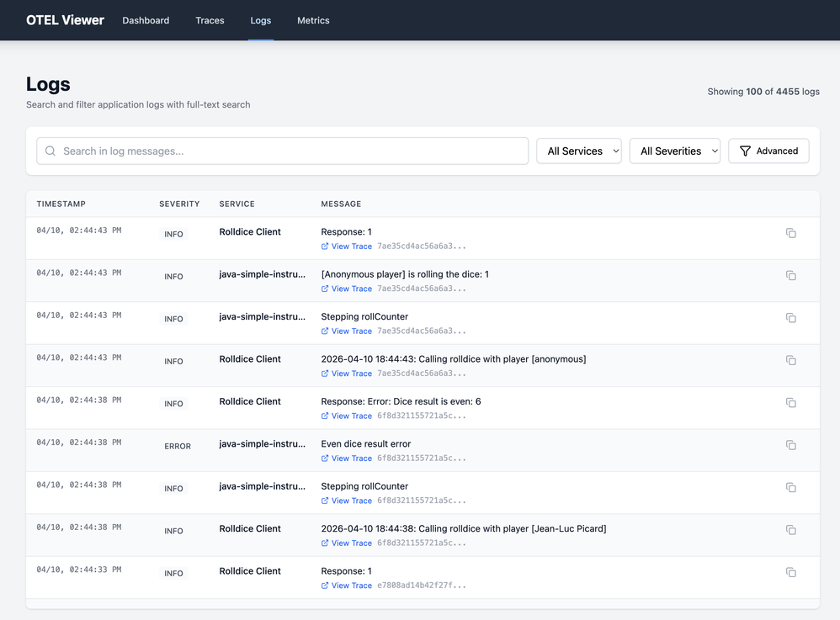Switch to the Traces tab

tap(210, 20)
